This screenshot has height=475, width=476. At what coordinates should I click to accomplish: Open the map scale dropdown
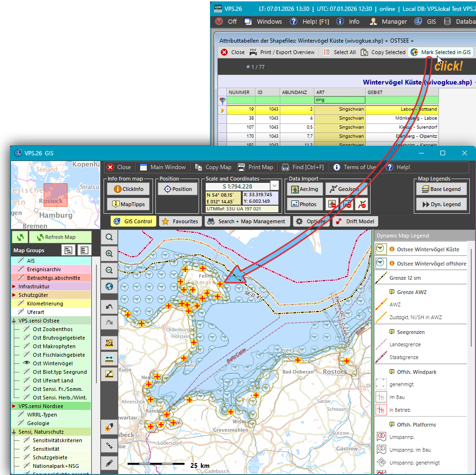click(x=274, y=186)
